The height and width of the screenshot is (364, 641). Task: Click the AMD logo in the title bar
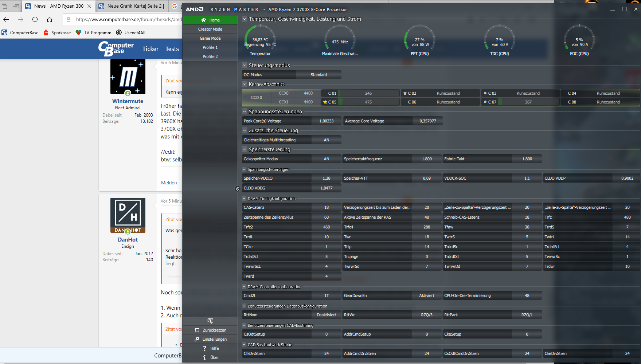tap(195, 9)
